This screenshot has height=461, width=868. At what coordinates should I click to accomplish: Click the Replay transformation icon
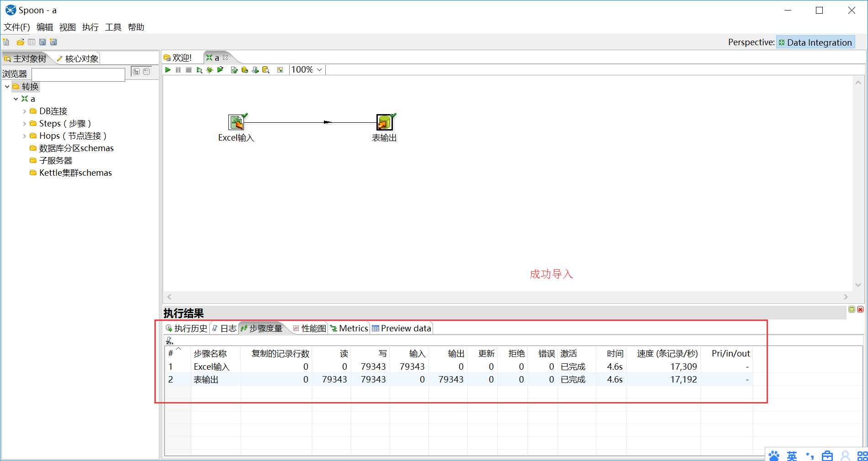point(220,70)
